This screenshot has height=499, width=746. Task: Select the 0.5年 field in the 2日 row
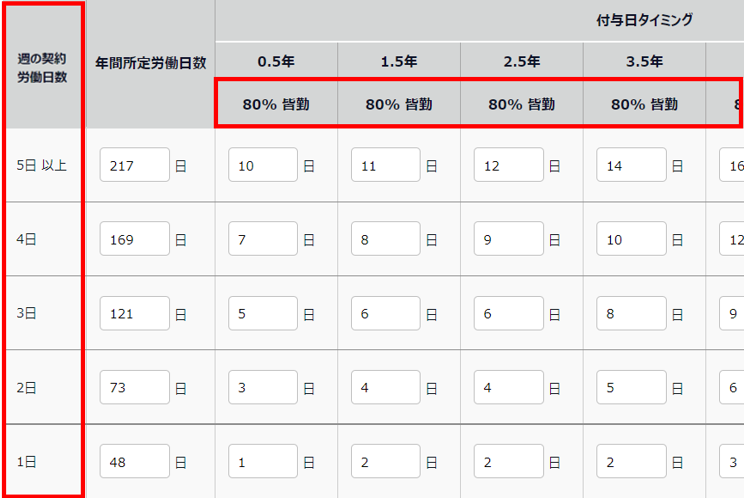tap(263, 387)
